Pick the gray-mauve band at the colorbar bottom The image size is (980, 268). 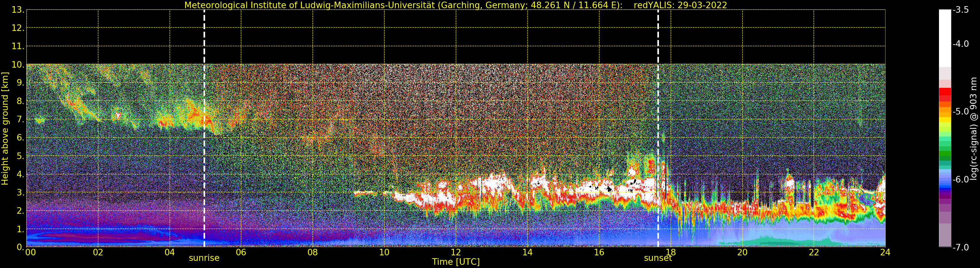945,235
